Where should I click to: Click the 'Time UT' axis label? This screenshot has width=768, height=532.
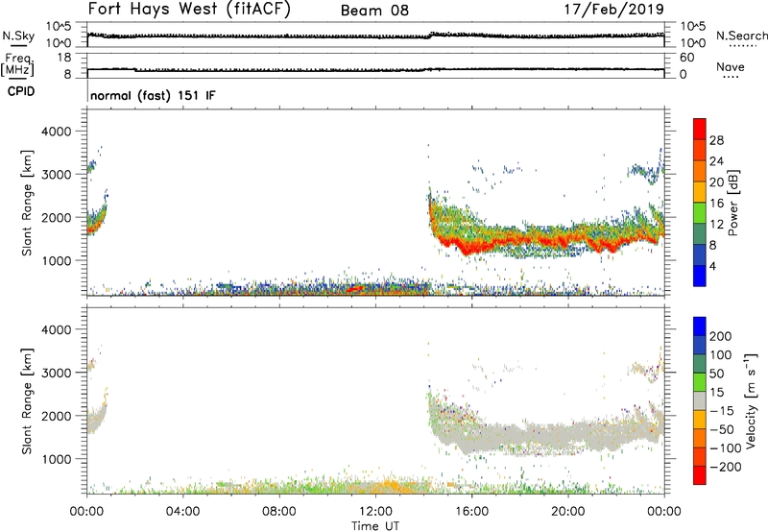pyautogui.click(x=375, y=525)
